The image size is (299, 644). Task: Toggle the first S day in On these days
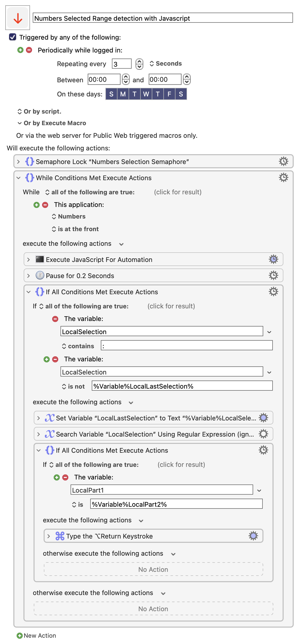coord(111,94)
